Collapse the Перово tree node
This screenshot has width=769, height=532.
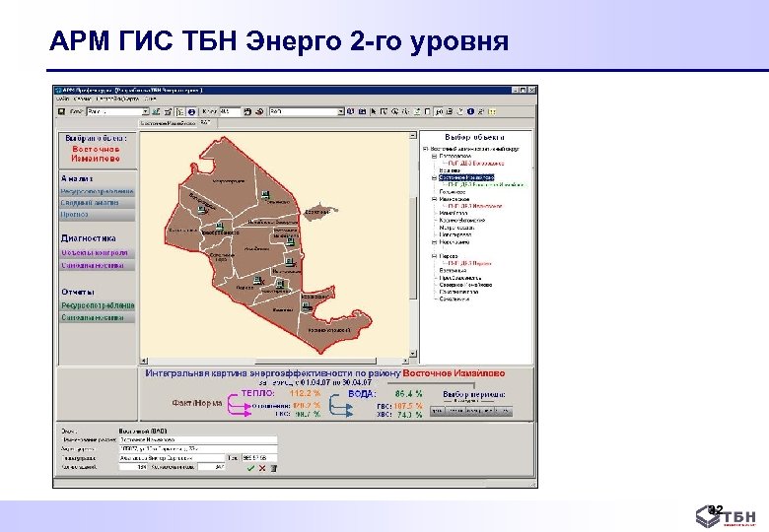pyautogui.click(x=434, y=256)
